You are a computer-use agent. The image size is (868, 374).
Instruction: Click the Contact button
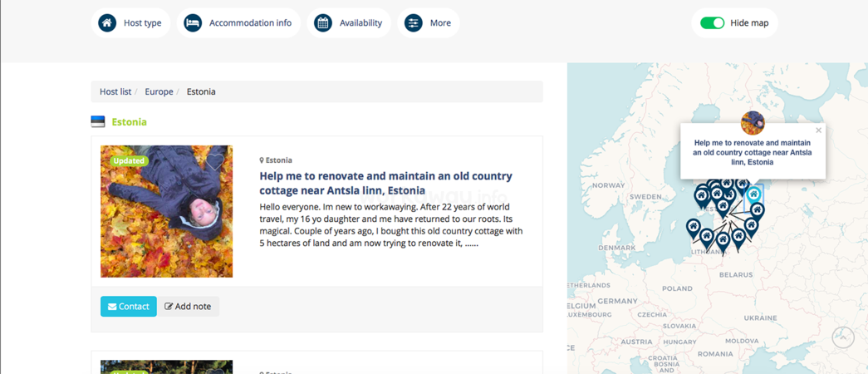[x=129, y=307]
